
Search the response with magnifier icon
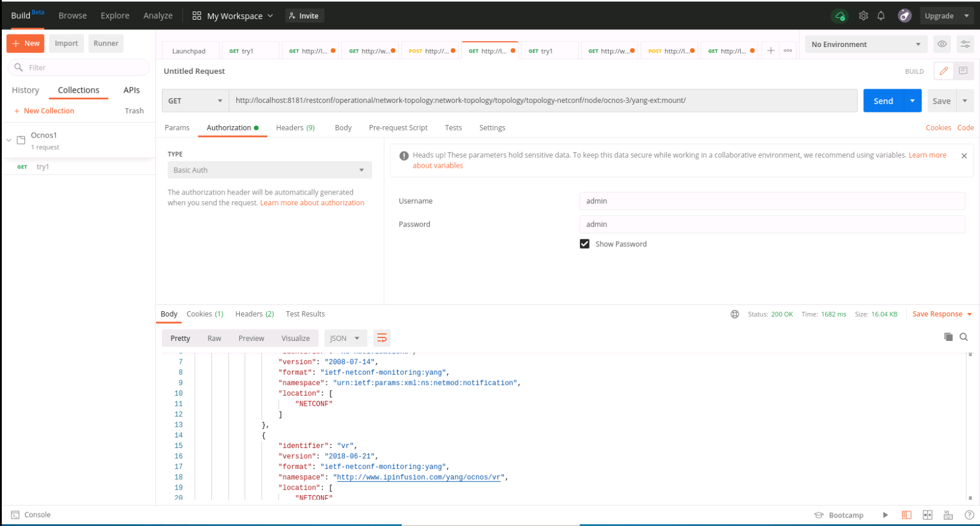click(963, 337)
